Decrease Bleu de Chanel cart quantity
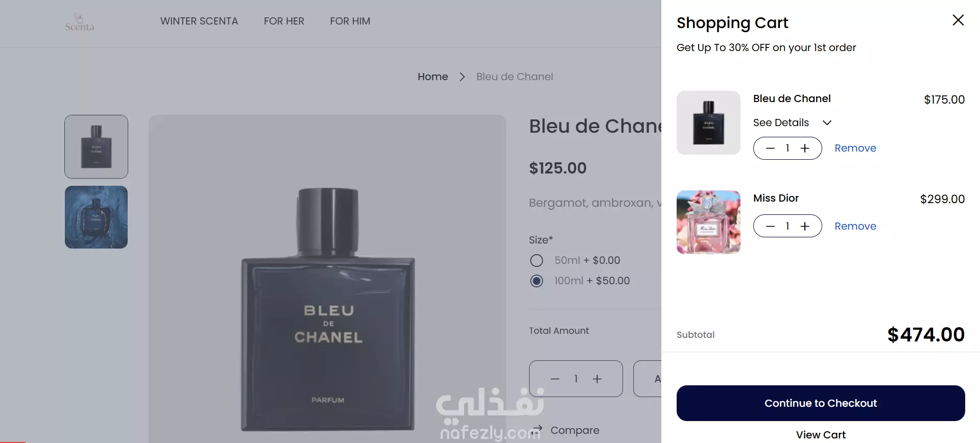 pos(771,149)
